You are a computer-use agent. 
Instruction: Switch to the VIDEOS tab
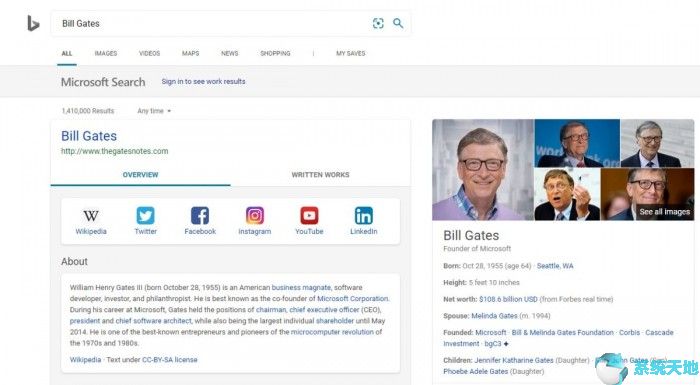[149, 53]
